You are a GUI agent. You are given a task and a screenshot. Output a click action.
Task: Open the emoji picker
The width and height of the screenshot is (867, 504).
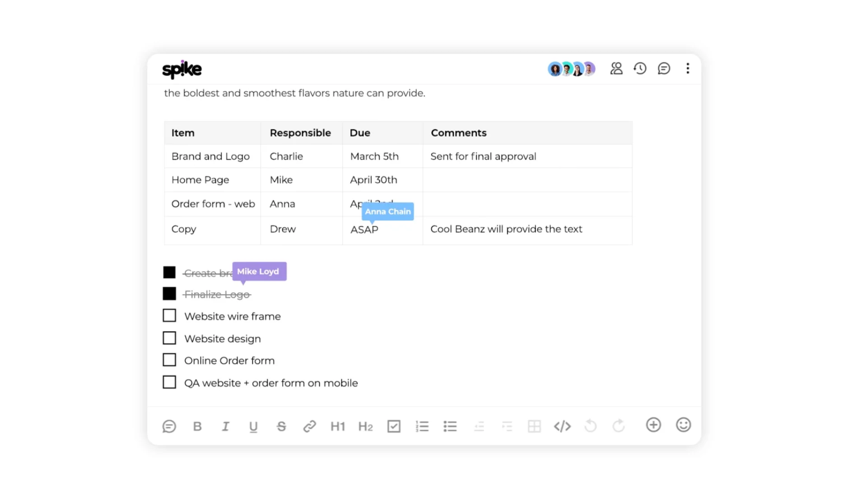pos(683,425)
